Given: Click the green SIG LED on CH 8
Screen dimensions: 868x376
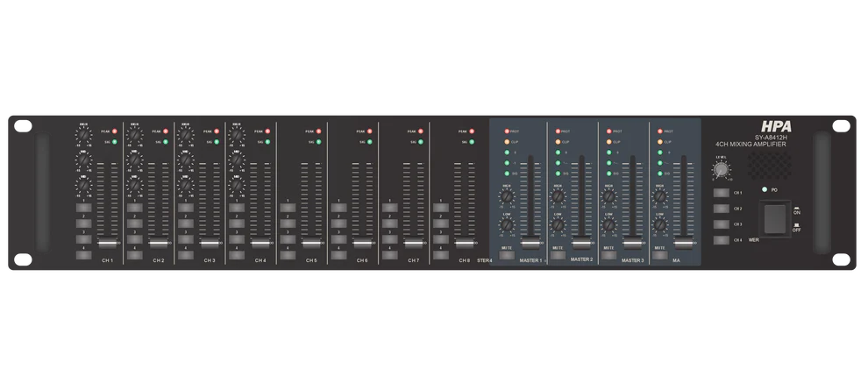Looking at the screenshot, I should click(471, 142).
